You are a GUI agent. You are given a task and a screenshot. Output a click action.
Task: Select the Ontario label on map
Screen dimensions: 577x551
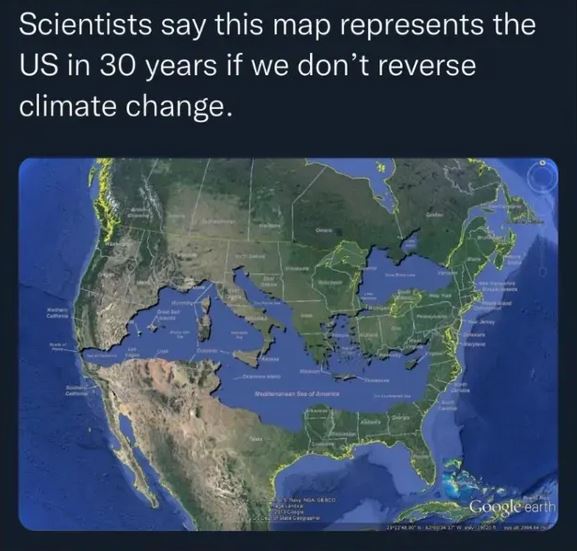[x=323, y=230]
